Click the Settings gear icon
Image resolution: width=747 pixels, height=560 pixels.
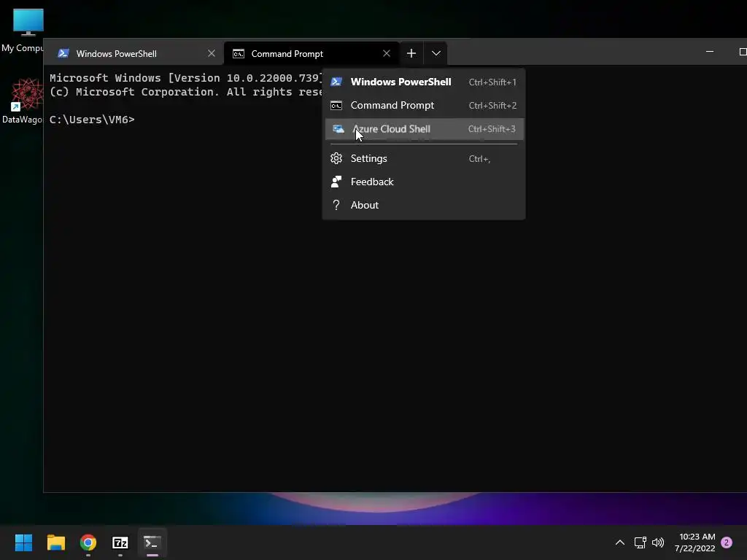336,158
